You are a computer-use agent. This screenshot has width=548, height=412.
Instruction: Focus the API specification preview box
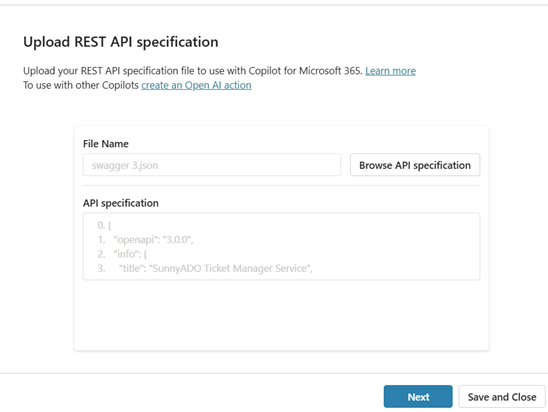coord(281,246)
